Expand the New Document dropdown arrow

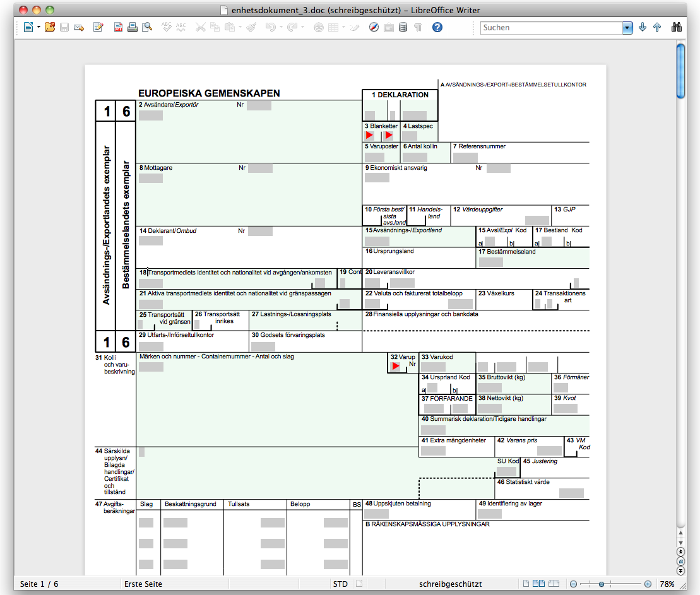(39, 27)
